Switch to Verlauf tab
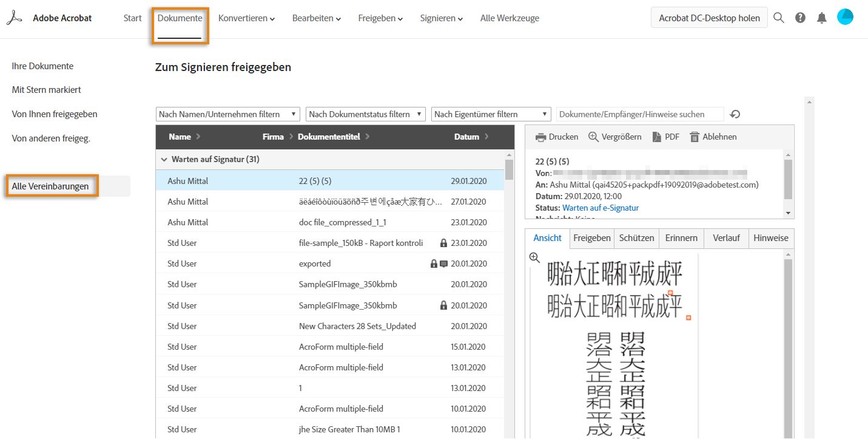Image resolution: width=868 pixels, height=439 pixels. tap(726, 238)
